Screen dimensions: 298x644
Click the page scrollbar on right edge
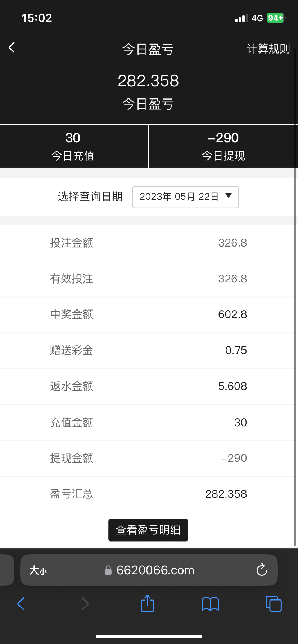pos(295,287)
